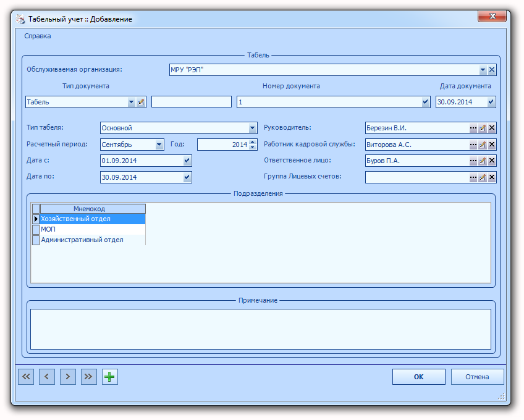Browse Группа Лицевых счетов with ellipsis
This screenshot has height=420, width=524.
coord(473,177)
